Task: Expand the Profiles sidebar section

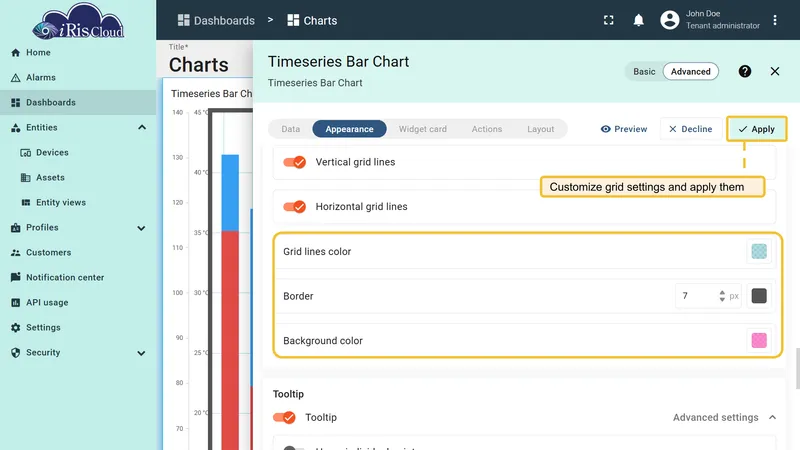Action: point(141,228)
